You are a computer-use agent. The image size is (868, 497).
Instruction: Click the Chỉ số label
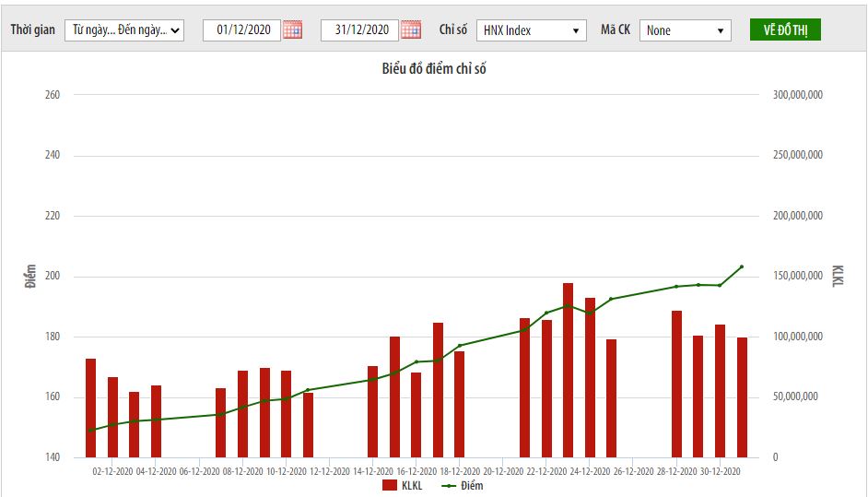452,30
